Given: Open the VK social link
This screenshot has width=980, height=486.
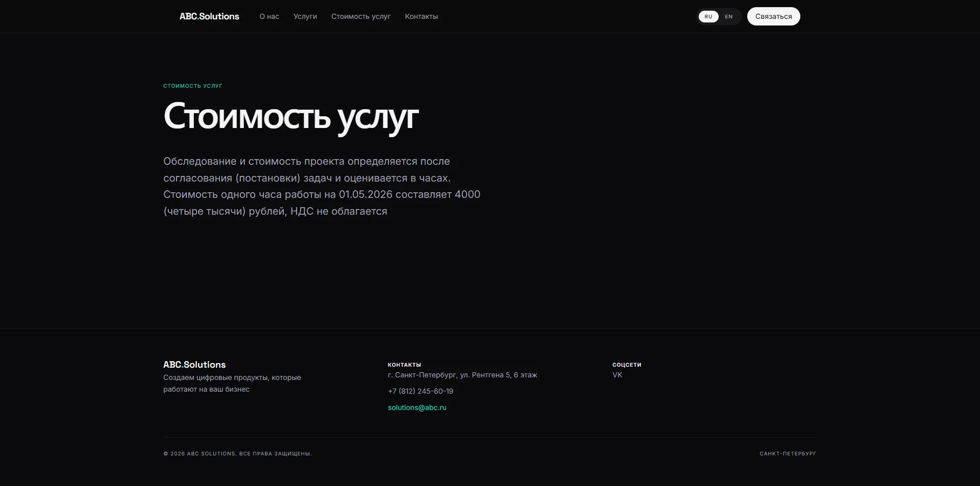Looking at the screenshot, I should click(x=617, y=375).
